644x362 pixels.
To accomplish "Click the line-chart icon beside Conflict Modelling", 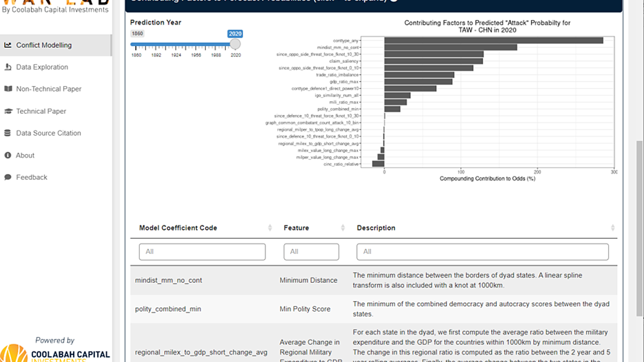I will coord(8,45).
